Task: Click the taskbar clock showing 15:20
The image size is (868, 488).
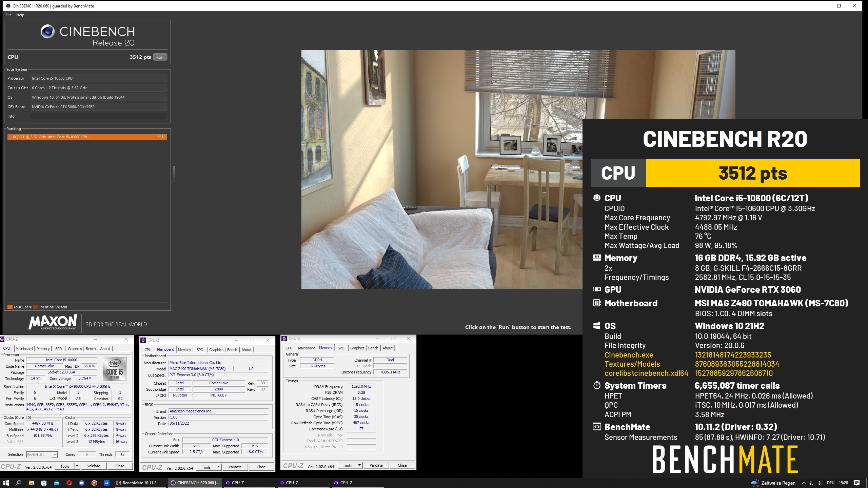Action: coord(843,483)
